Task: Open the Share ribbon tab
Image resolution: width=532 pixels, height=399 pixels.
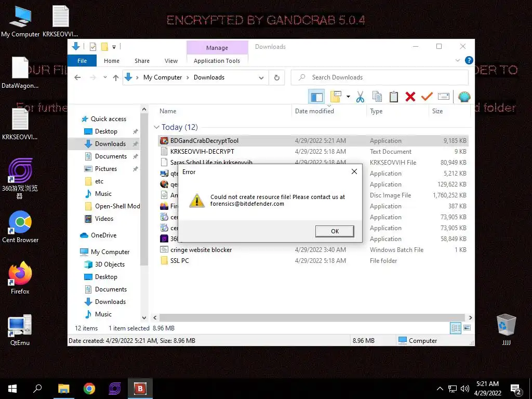Action: tap(142, 61)
